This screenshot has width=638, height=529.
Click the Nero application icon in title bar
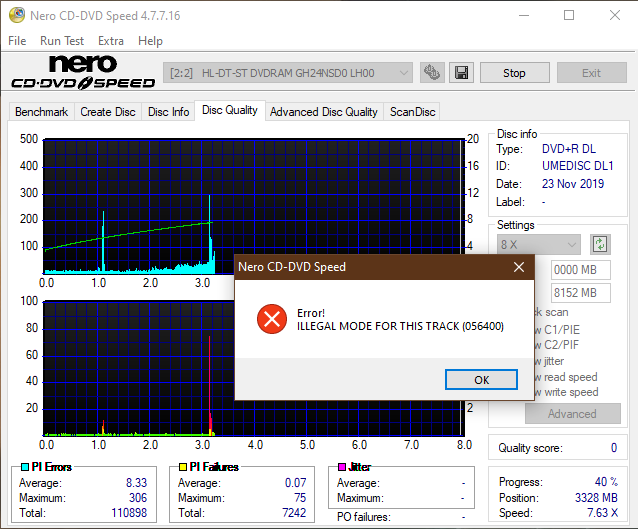pos(17,15)
